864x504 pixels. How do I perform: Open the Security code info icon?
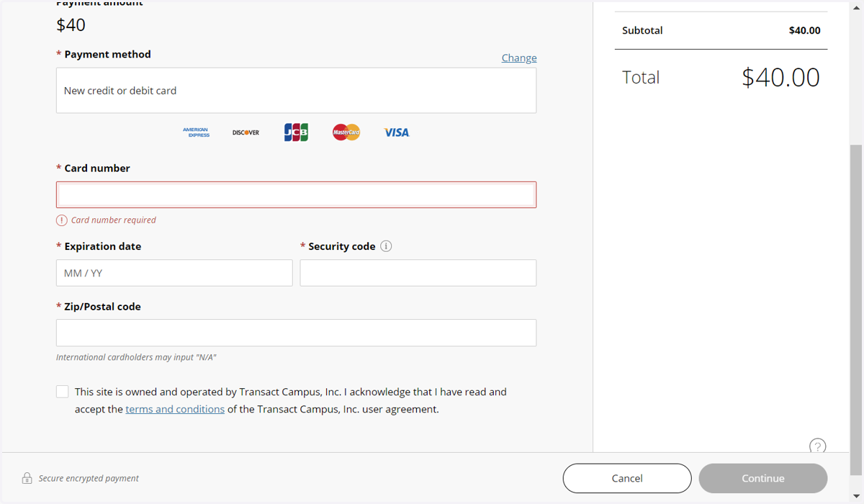coord(386,246)
